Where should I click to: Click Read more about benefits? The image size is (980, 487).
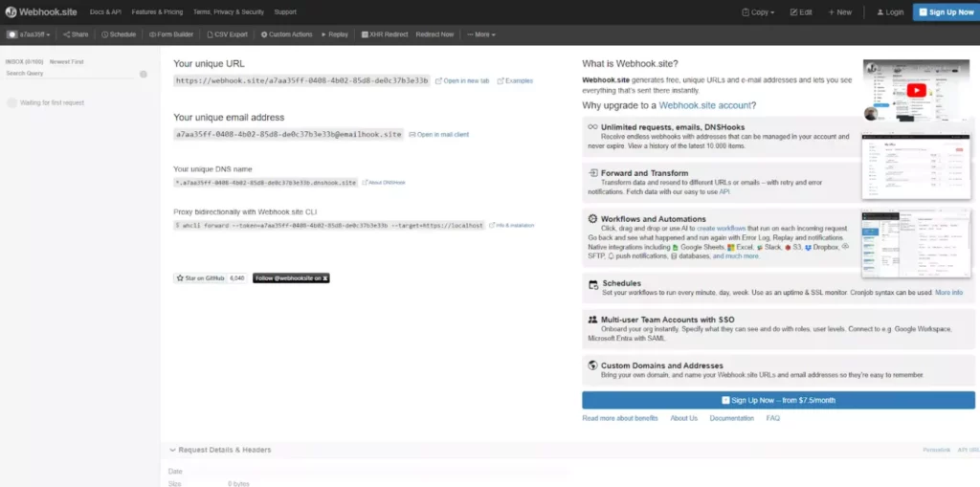click(x=620, y=418)
